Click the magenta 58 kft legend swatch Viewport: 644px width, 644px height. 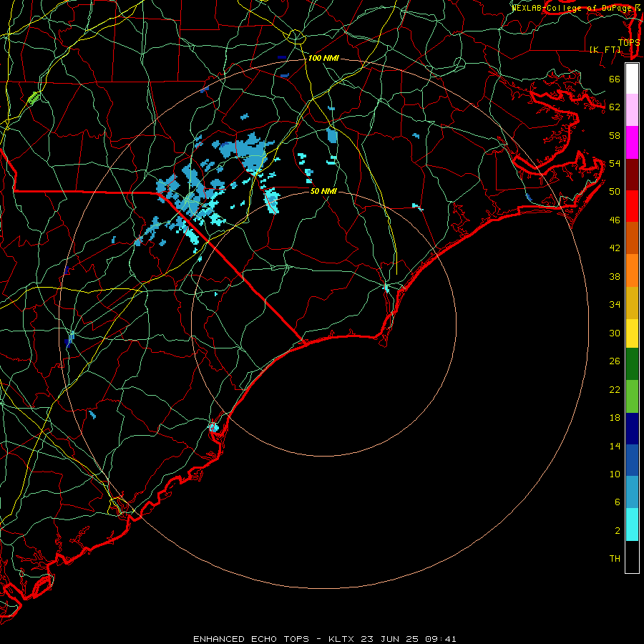click(632, 142)
